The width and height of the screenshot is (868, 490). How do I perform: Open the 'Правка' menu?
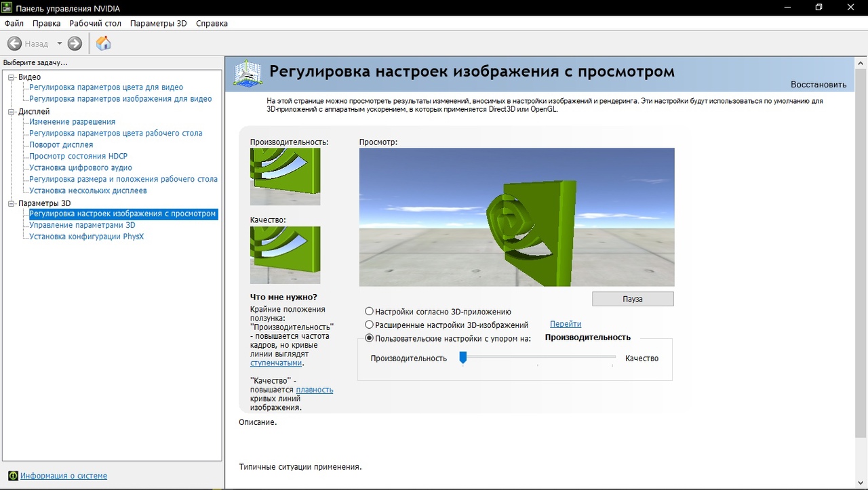click(46, 23)
